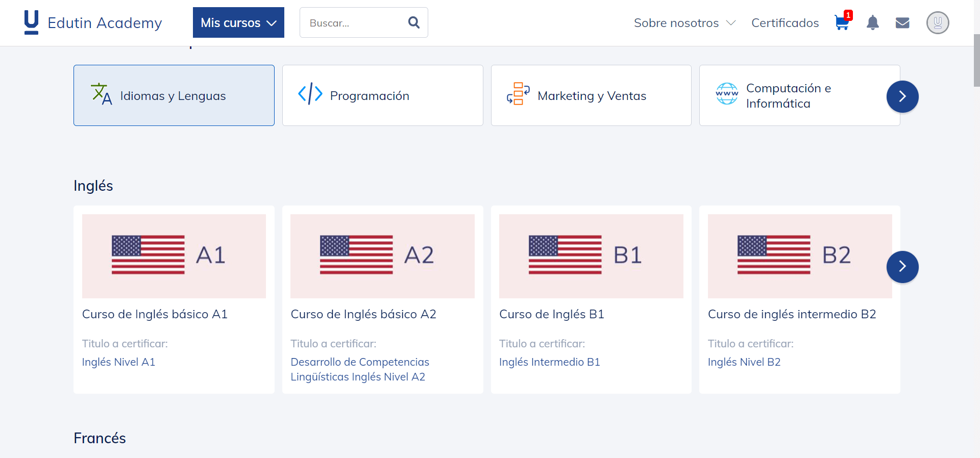Open the shopping cart icon
The height and width of the screenshot is (458, 980).
tap(842, 22)
